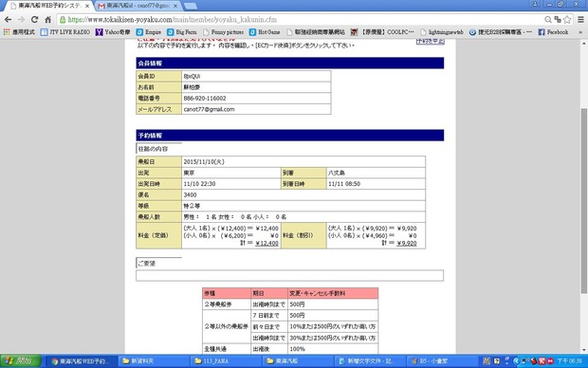Switch to Chrome taskbar item
The width and height of the screenshot is (588, 368).
click(x=82, y=361)
